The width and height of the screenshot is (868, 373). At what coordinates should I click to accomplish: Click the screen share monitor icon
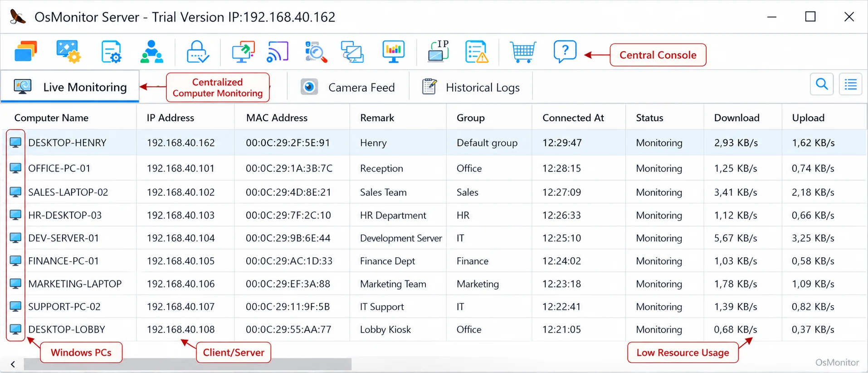point(243,51)
